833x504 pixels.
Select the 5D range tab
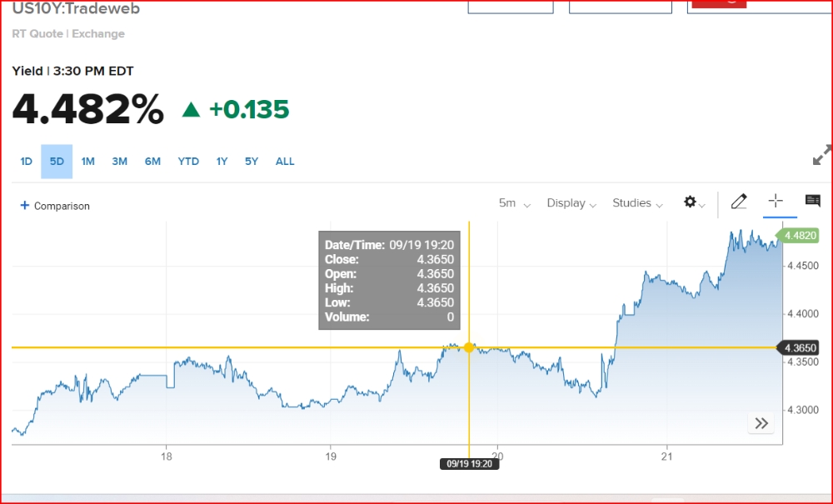pos(57,162)
